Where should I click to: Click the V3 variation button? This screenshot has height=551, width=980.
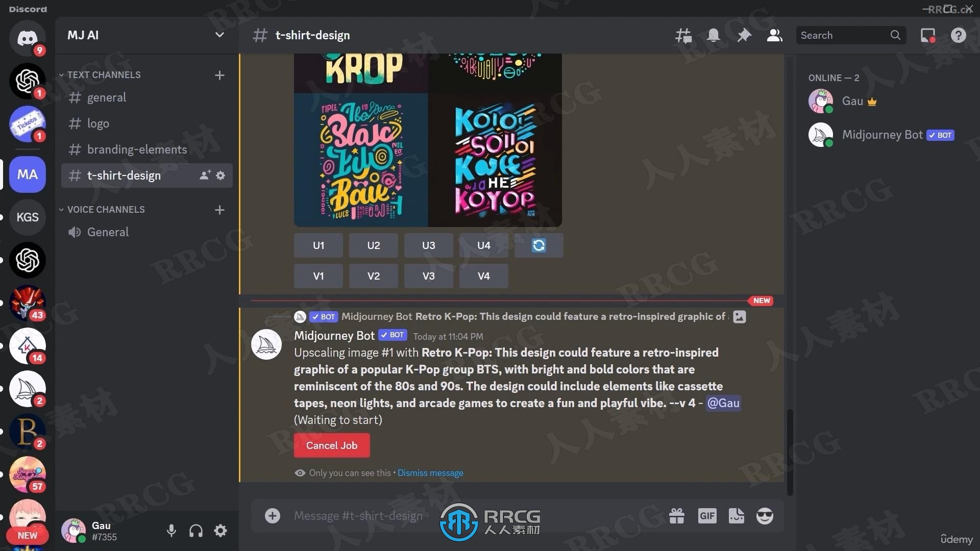coord(429,276)
